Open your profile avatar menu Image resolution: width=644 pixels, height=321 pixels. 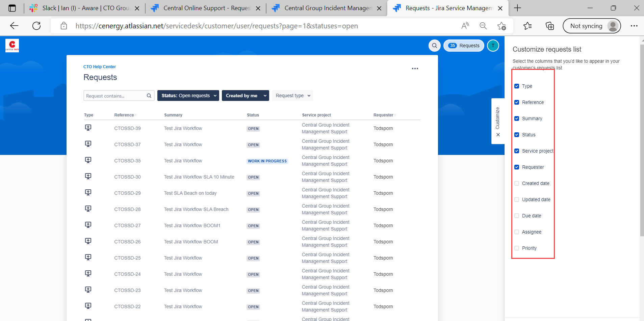(x=493, y=45)
